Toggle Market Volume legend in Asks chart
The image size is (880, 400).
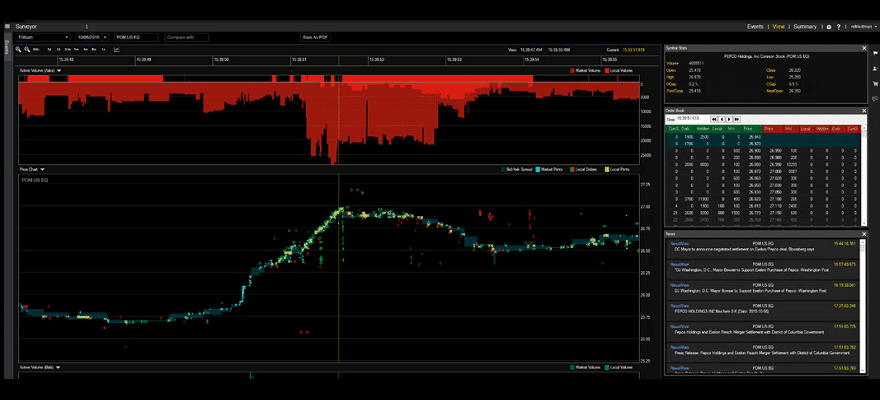click(585, 71)
